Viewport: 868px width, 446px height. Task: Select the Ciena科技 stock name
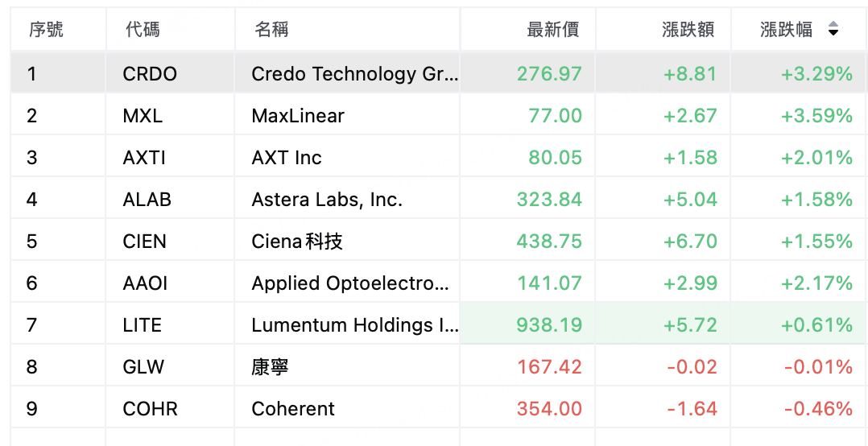coord(297,242)
